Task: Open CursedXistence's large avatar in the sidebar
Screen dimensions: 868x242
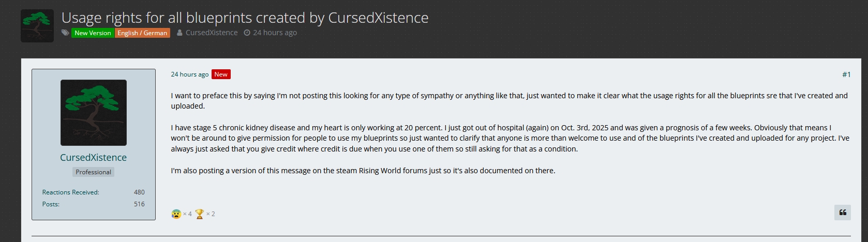Action: tap(94, 113)
